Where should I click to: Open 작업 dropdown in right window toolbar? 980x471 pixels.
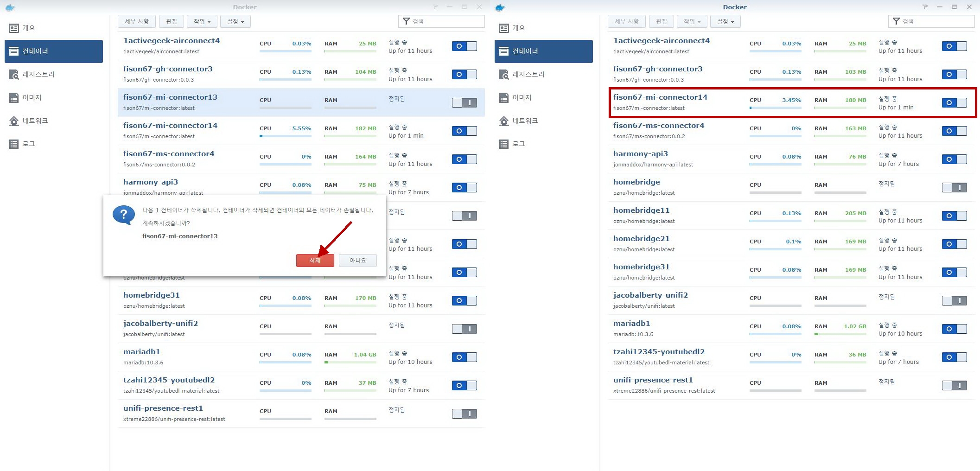tap(692, 21)
